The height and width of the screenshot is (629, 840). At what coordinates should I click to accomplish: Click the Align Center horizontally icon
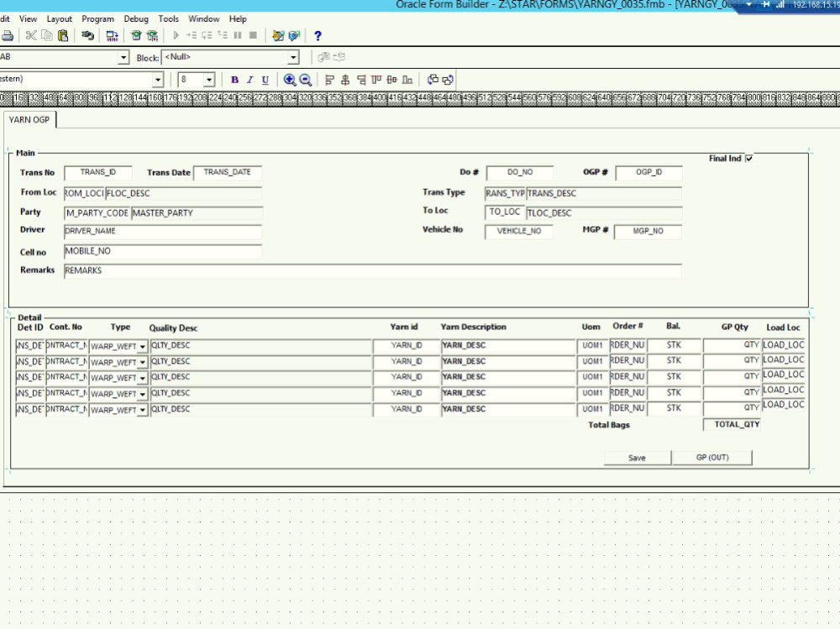coord(345,80)
